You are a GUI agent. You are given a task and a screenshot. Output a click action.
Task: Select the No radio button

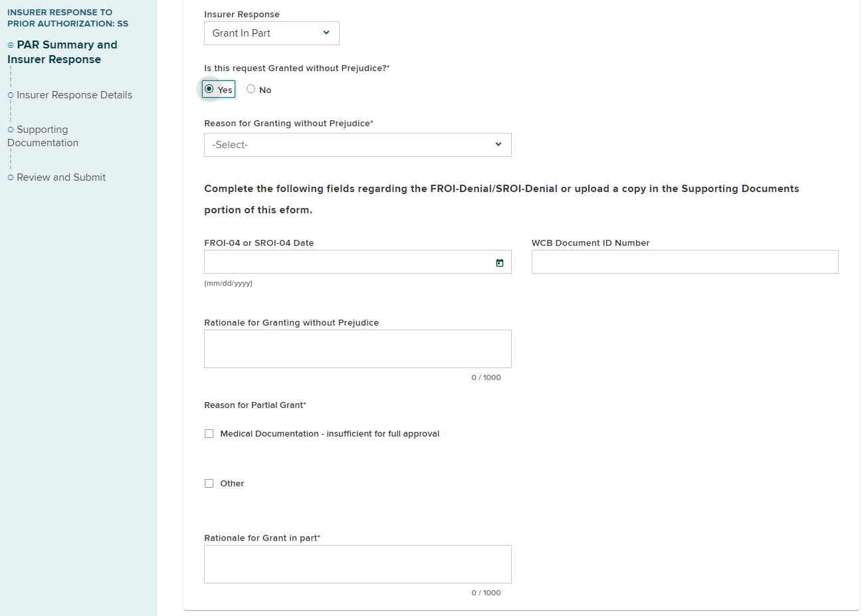pyautogui.click(x=251, y=89)
